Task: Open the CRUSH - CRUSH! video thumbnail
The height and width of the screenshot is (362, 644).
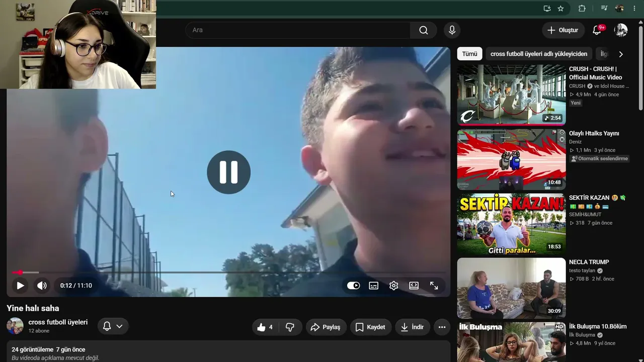Action: point(511,95)
